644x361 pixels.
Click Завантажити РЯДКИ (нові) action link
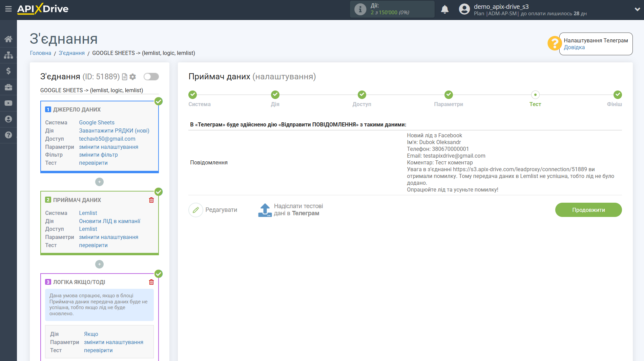click(114, 131)
